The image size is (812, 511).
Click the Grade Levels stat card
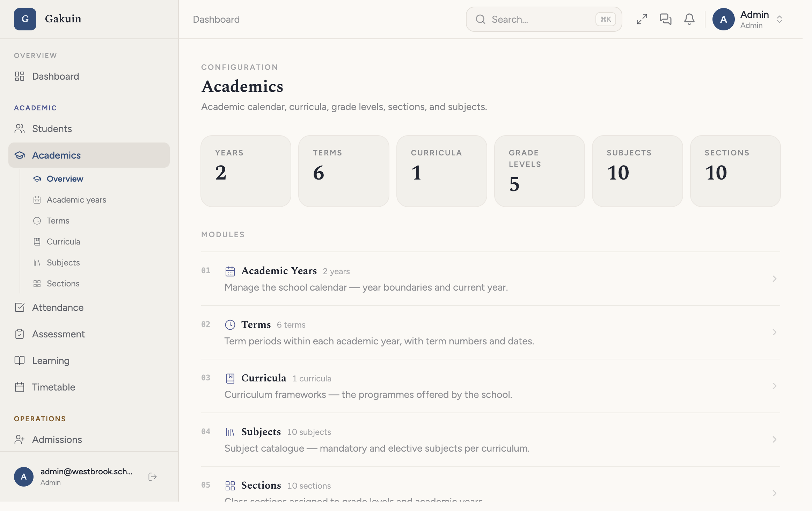click(540, 171)
